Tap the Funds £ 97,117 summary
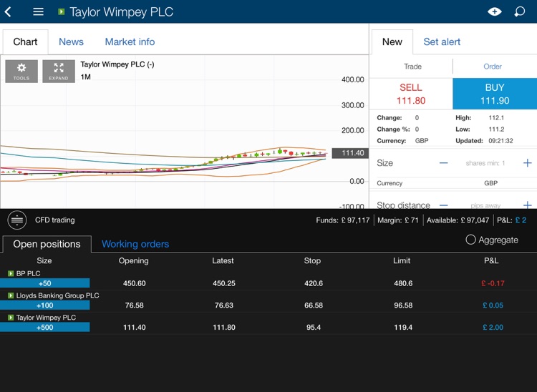537x392 pixels. click(x=342, y=220)
